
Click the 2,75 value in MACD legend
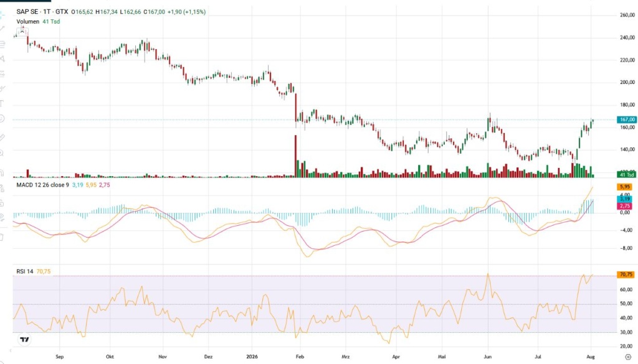pyautogui.click(x=105, y=185)
